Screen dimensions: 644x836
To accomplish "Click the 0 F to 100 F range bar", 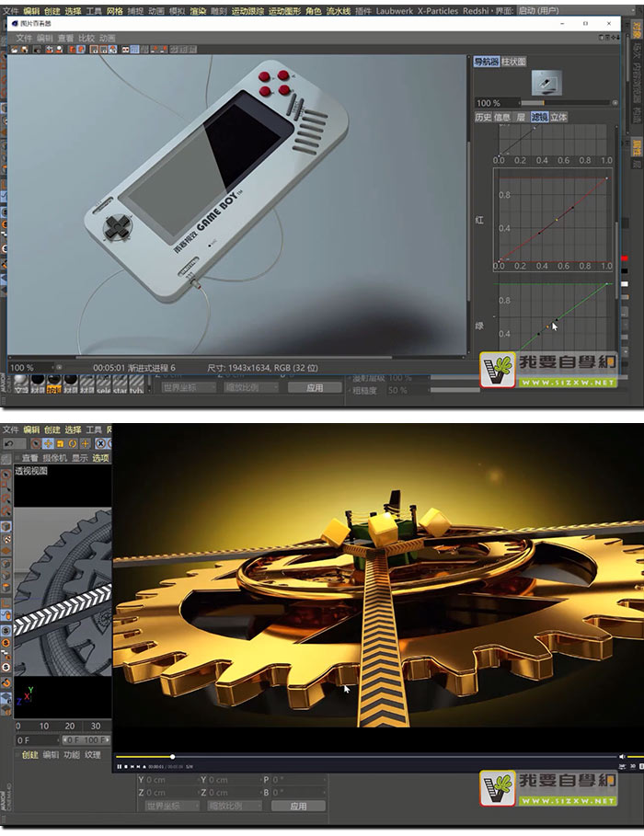I will click(86, 740).
